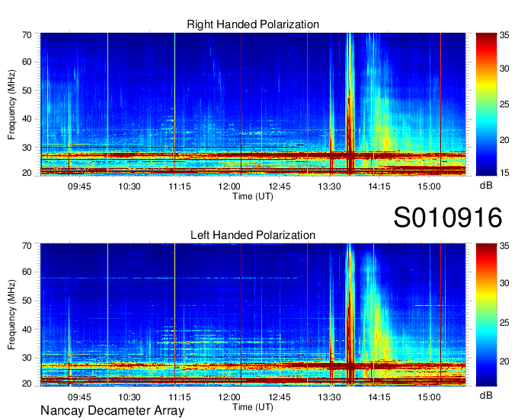
Task: Click the 30 MHz tick on the right-handed plot
Action: click(x=27, y=148)
